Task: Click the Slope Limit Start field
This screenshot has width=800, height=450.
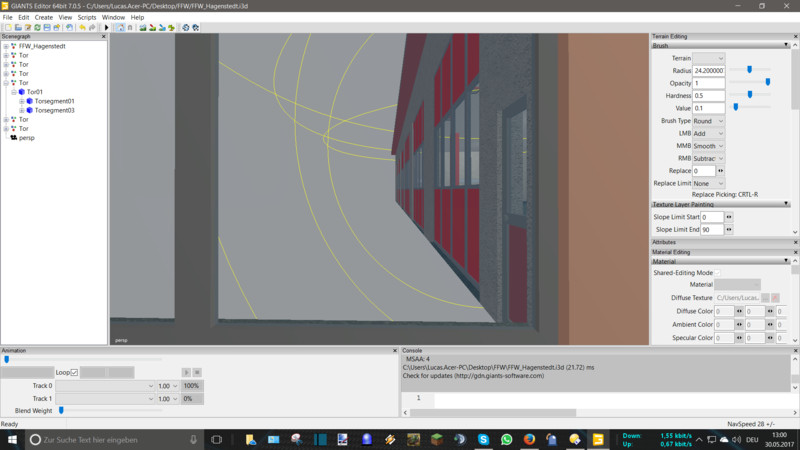Action: [x=711, y=217]
